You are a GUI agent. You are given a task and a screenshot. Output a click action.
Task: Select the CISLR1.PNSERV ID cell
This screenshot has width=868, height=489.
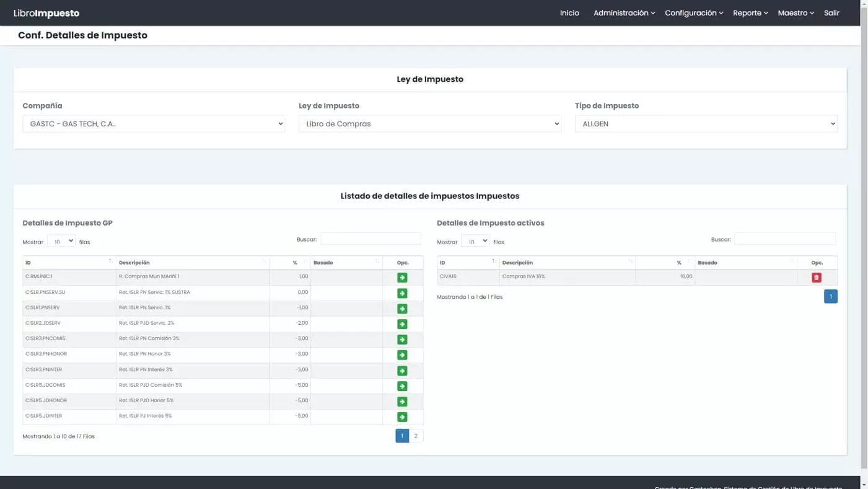pyautogui.click(x=69, y=309)
